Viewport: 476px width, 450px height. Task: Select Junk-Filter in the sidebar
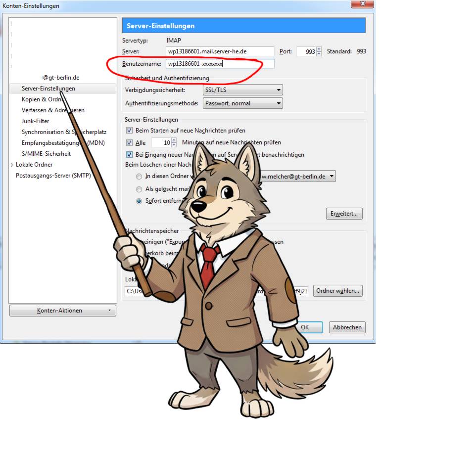pos(35,121)
